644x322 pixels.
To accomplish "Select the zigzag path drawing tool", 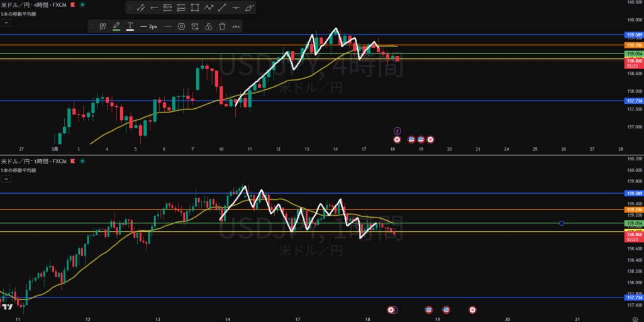I will coord(208,8).
